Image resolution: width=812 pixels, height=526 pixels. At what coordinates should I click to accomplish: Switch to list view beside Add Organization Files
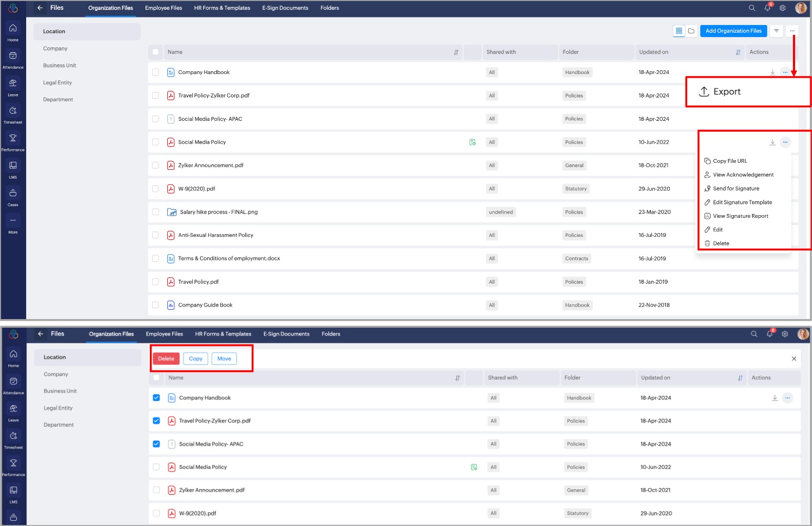point(679,31)
